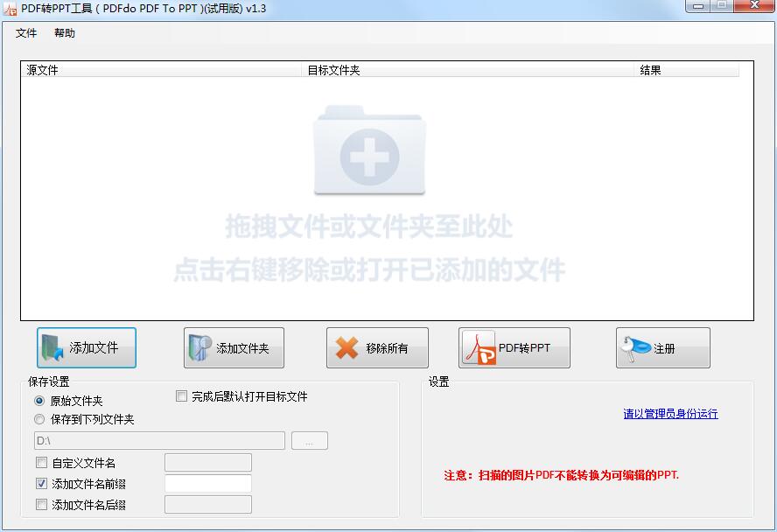777x532 pixels.
Task: Click the custom file name input field
Action: click(208, 463)
